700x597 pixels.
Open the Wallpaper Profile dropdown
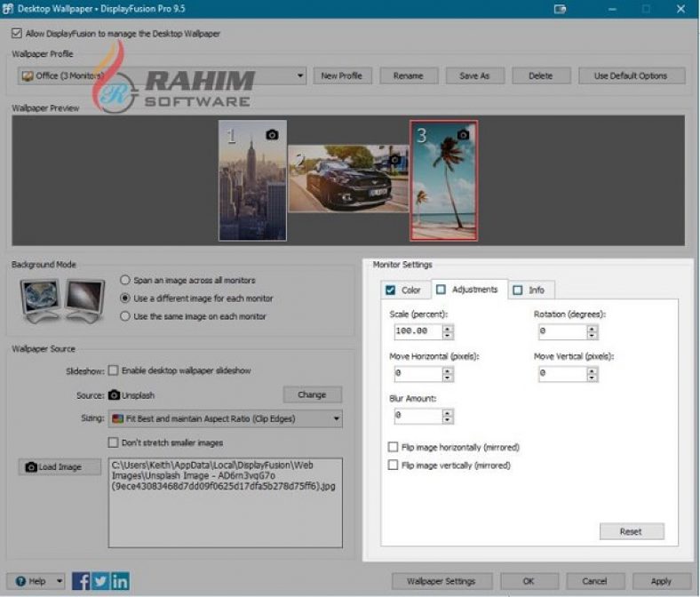coord(301,76)
